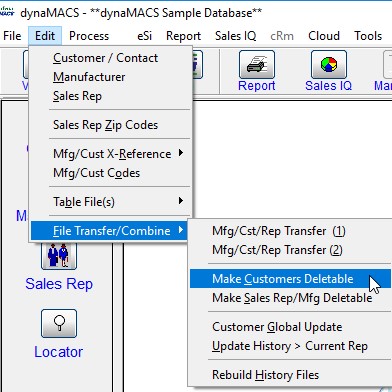The image size is (392, 392).
Task: Choose Sales Rep Zip Codes
Action: (x=111, y=125)
